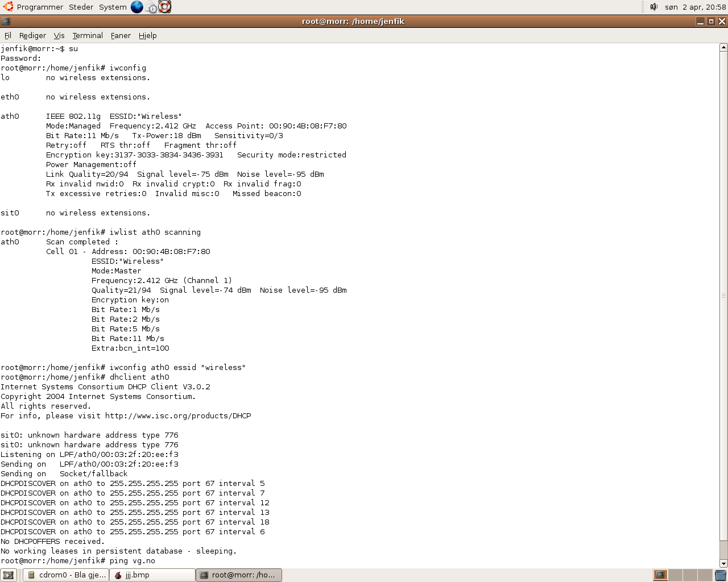
Task: Switch to cdrom0 file browser window
Action: [x=66, y=575]
